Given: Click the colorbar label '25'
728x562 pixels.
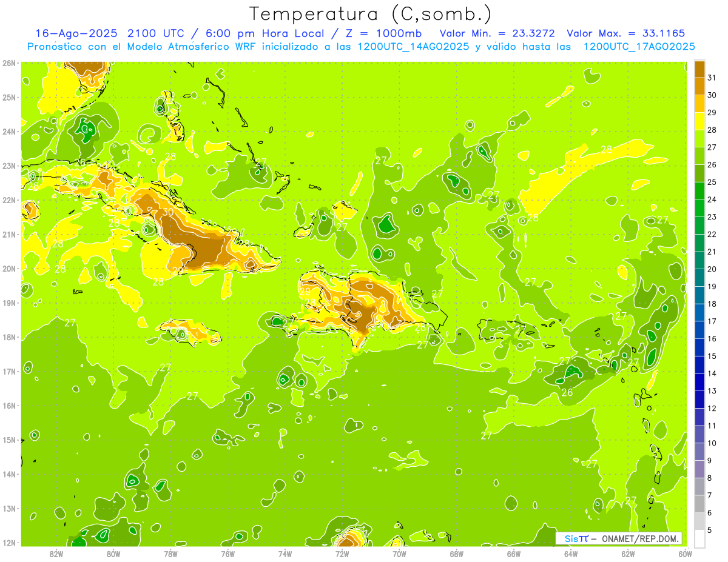Looking at the screenshot, I should pyautogui.click(x=712, y=182).
